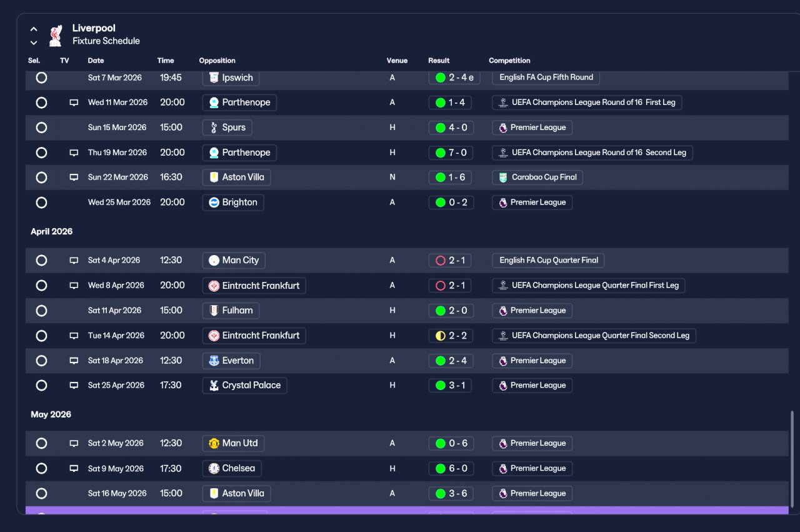Viewport: 800px width, 532px height.
Task: Click the TV icon for Sat 18 Apr 2026
Action: pos(74,361)
